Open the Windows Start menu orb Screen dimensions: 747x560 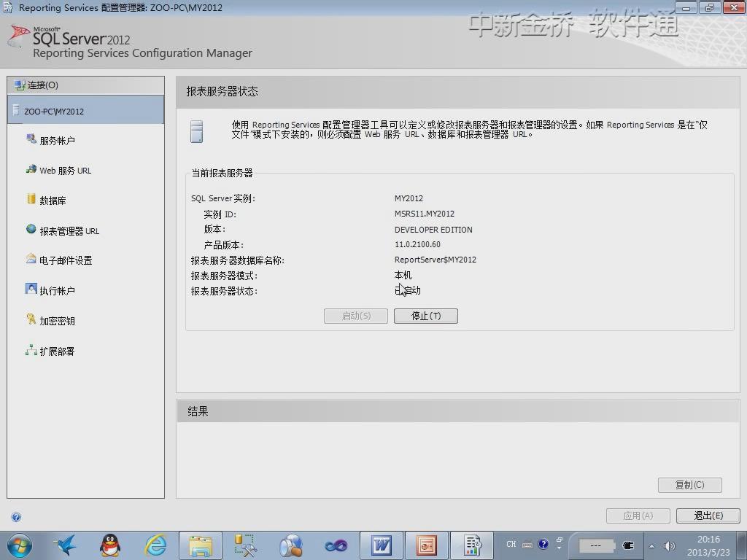pos(20,545)
